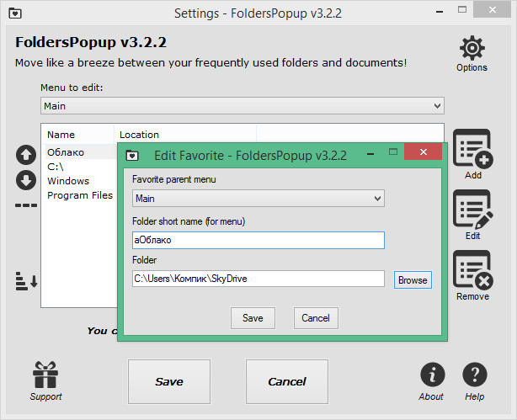Select the Program Files row in list

click(80, 195)
